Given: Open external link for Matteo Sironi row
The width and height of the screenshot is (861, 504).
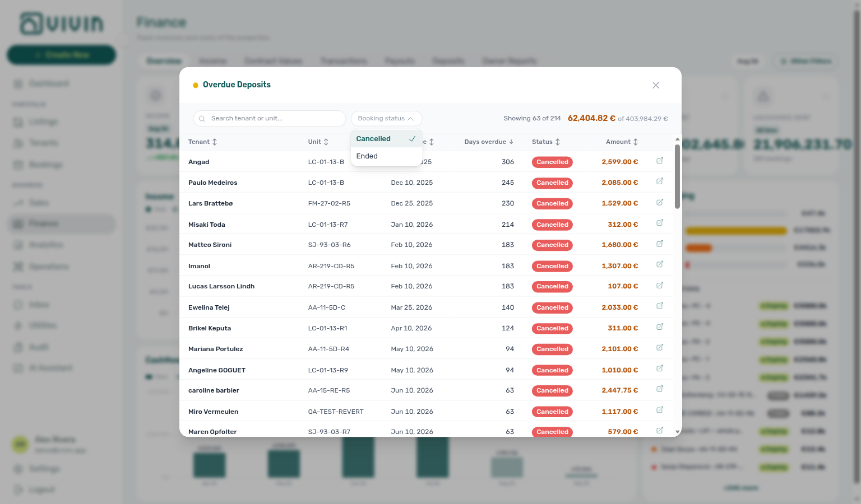Looking at the screenshot, I should (660, 244).
